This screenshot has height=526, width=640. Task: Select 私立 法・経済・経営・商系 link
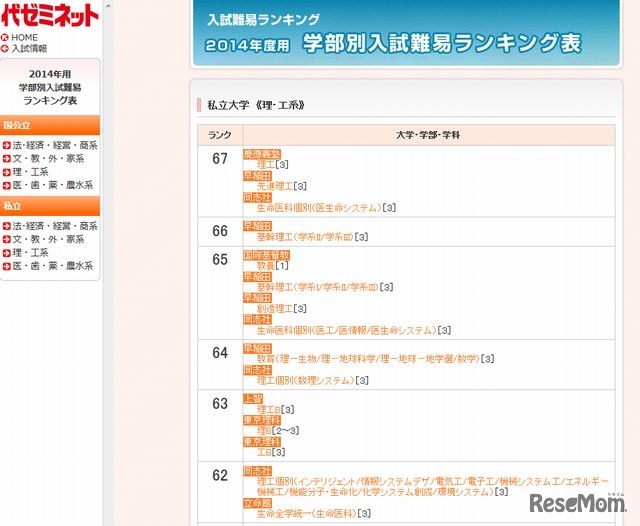(55, 226)
